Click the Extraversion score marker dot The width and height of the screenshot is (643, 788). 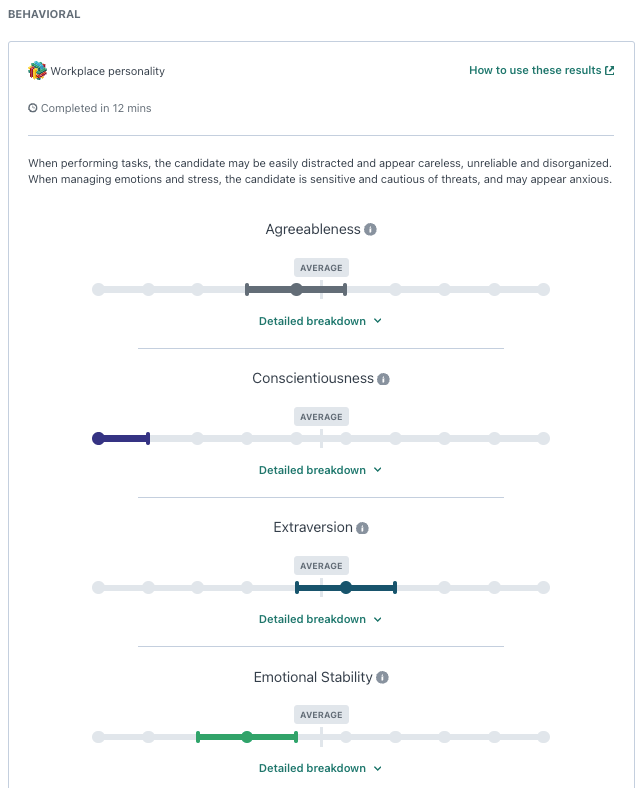346,587
